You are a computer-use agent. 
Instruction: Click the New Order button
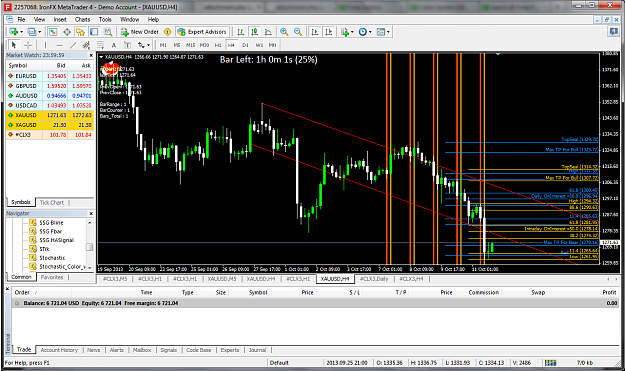tap(140, 32)
